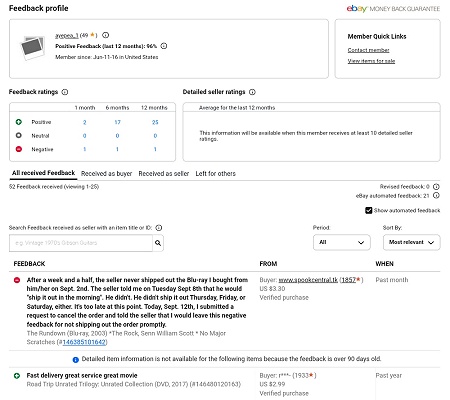Viewport: 450px width, 400px height.
Task: Click the 12 months Neutral count 0
Action: [x=155, y=136]
